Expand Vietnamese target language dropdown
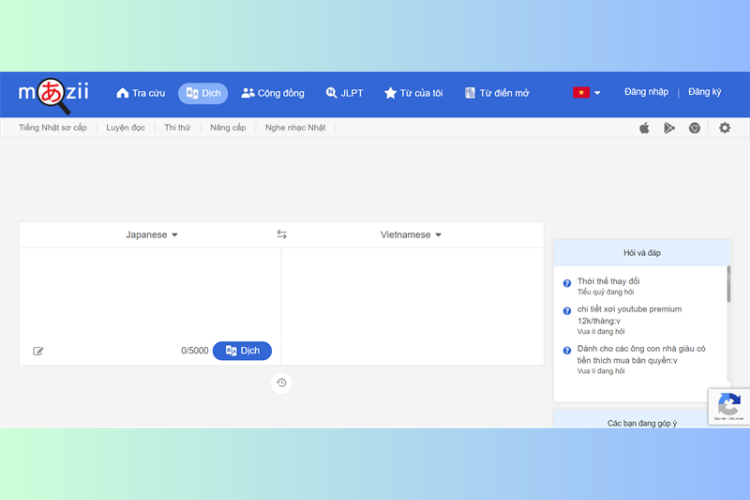This screenshot has height=500, width=750. [x=411, y=234]
